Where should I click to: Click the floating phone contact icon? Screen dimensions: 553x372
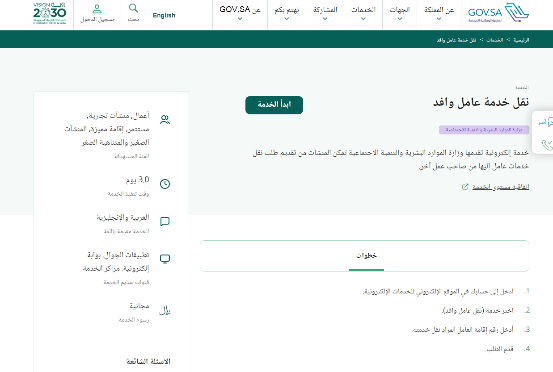tap(547, 145)
